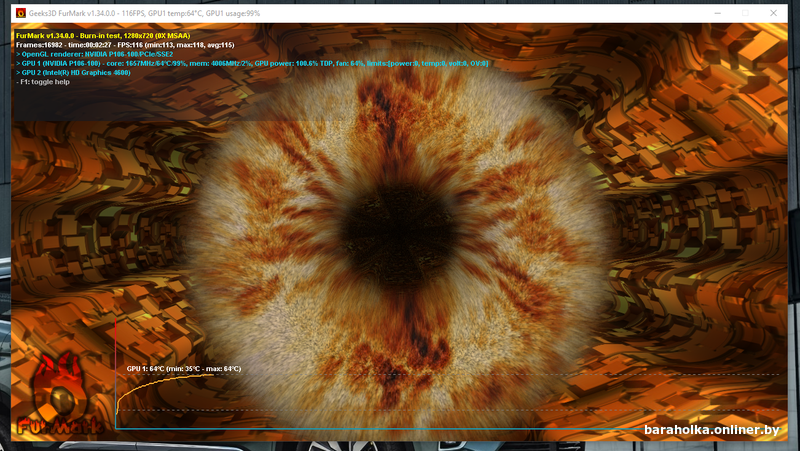Click the disabled maximize button

pos(745,13)
